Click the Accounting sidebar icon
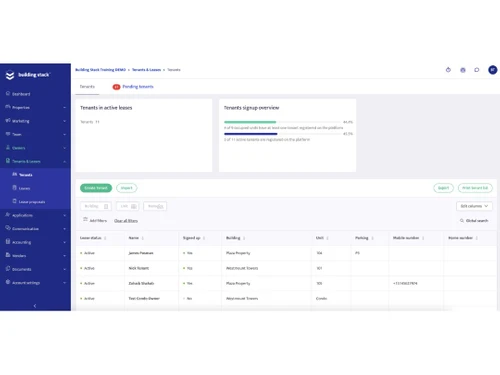This screenshot has height=375, width=500. 8,242
